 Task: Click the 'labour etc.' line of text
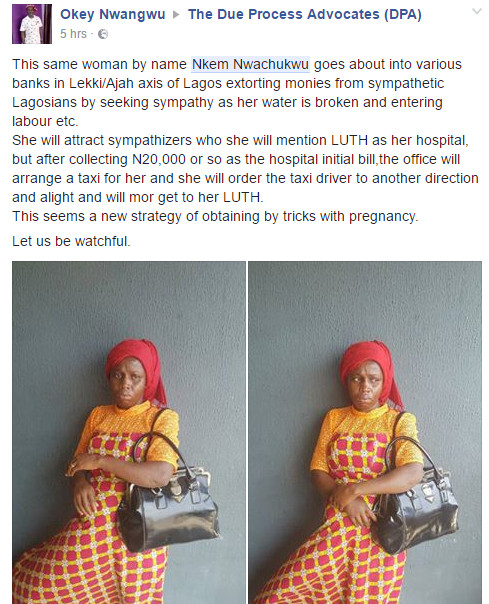[x=45, y=121]
